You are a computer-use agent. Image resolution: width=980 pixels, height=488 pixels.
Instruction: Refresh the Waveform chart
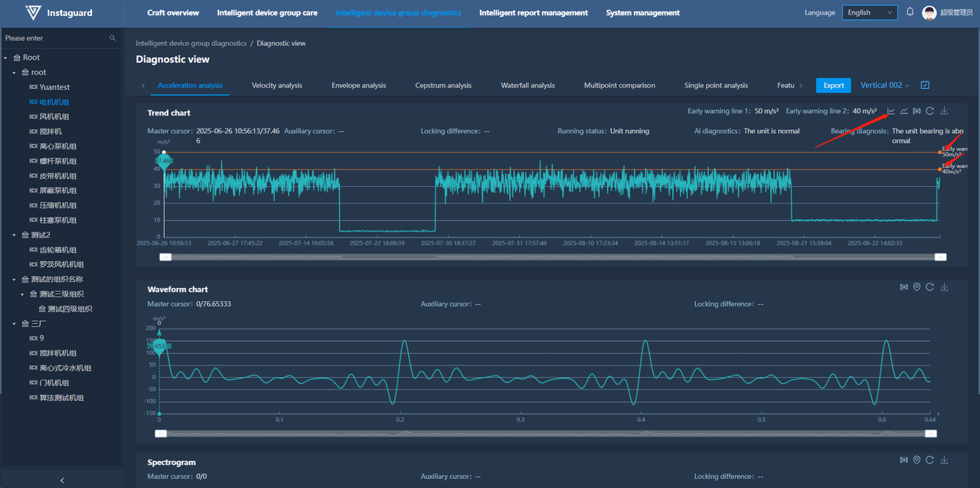point(929,287)
